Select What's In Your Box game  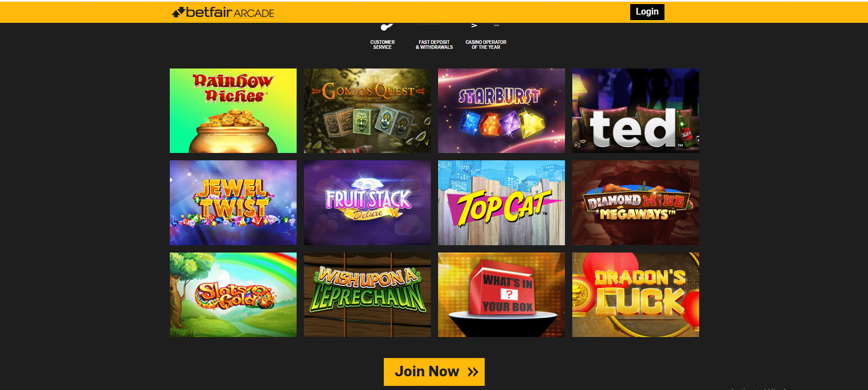coord(502,295)
